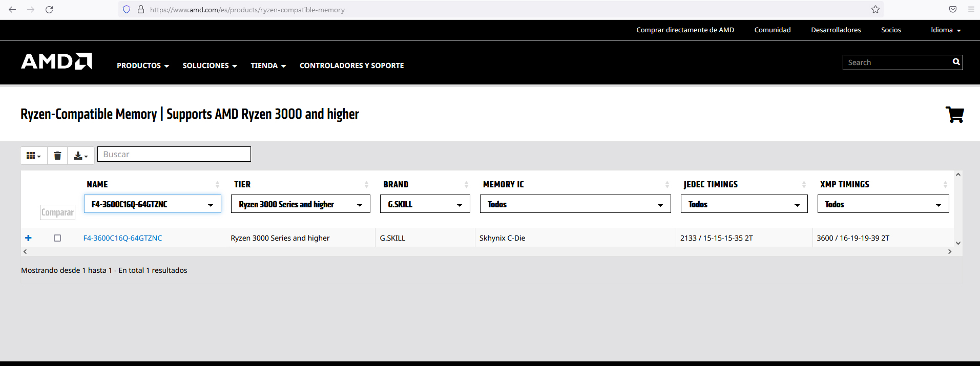Click the browser back arrow
Image resolution: width=980 pixels, height=366 pixels.
[12, 10]
